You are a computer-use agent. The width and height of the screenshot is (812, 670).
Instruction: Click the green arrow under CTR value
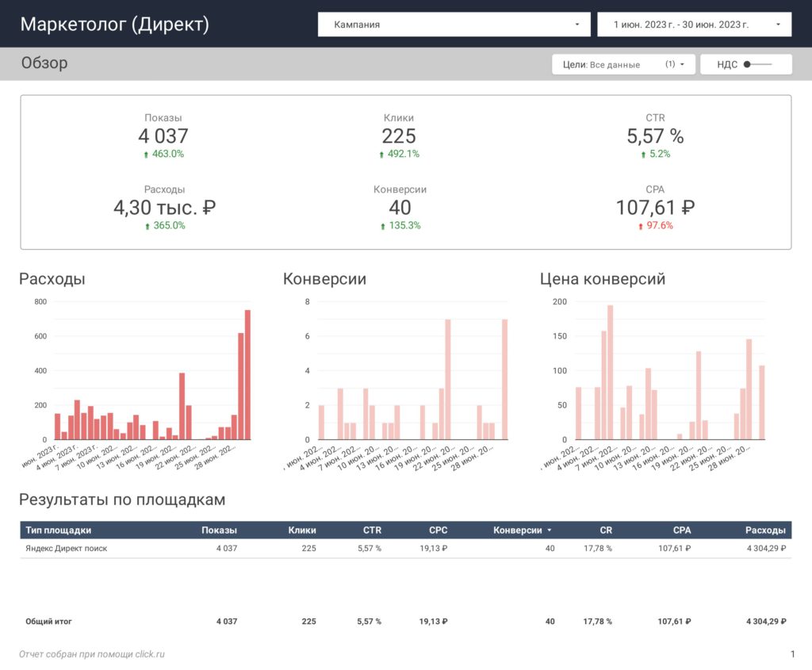(x=643, y=155)
